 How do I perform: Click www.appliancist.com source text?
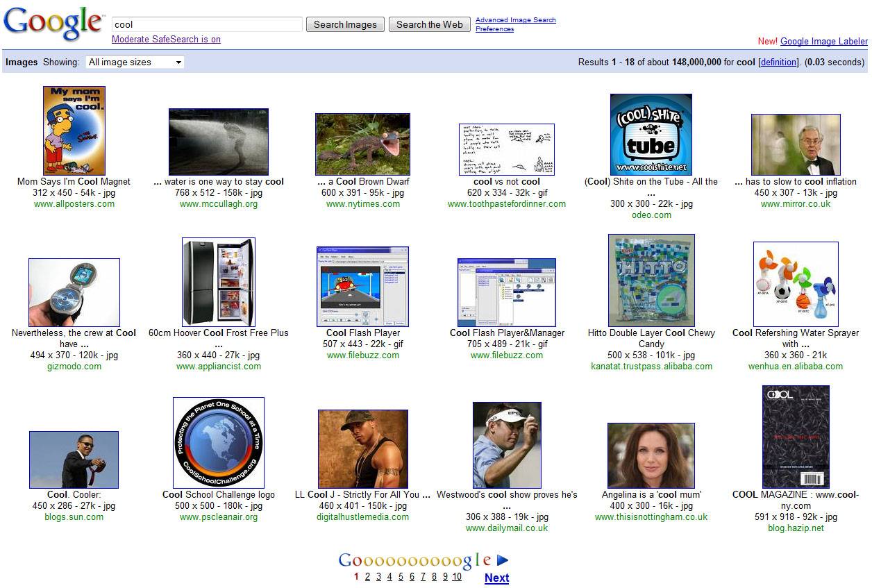219,367
